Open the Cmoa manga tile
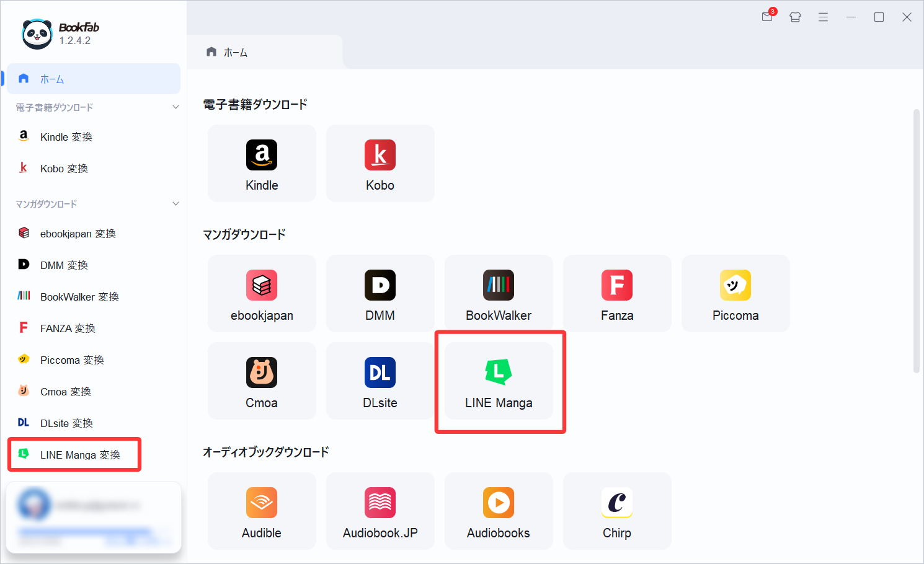Image resolution: width=924 pixels, height=564 pixels. (x=262, y=381)
